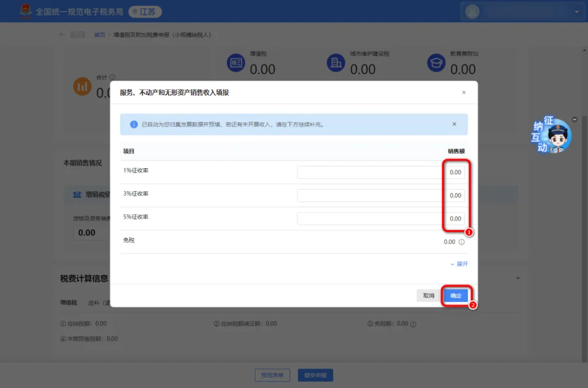Click the blue info icon in notice
The width and height of the screenshot is (588, 388).
[x=134, y=124]
